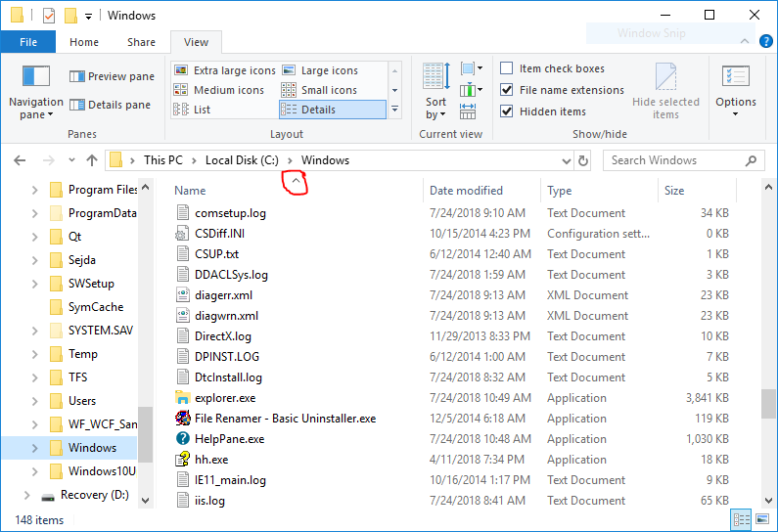778x532 pixels.
Task: Open the File menu
Action: [28, 42]
